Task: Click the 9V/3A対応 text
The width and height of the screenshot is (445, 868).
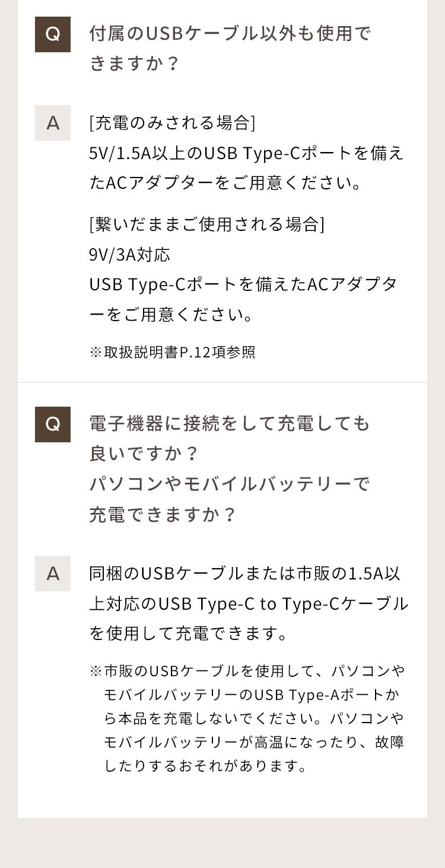Action: click(129, 255)
